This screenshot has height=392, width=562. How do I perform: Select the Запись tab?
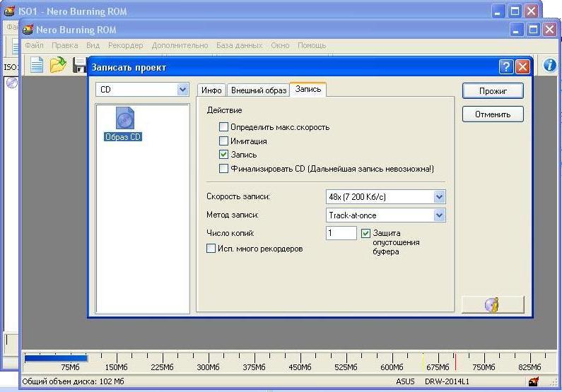pos(308,89)
